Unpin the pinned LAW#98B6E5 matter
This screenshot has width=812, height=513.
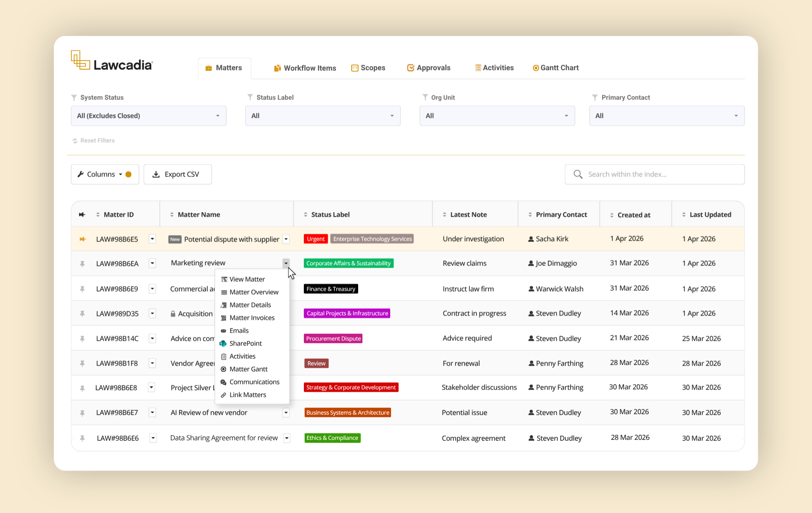click(82, 239)
